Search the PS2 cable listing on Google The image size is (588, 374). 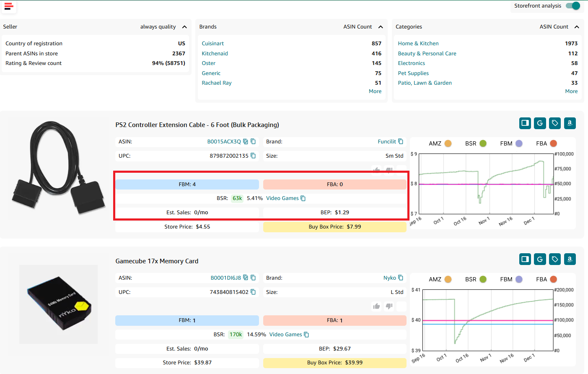540,123
